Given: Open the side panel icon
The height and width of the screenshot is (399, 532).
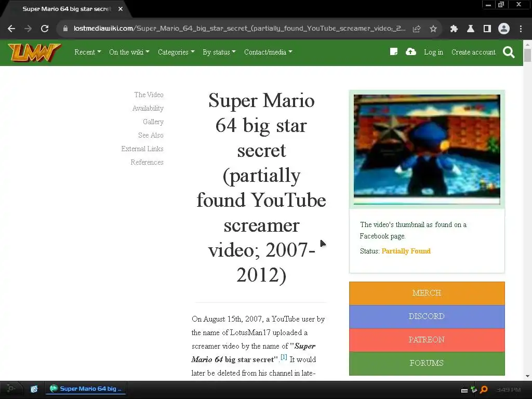Looking at the screenshot, I should click(x=487, y=29).
